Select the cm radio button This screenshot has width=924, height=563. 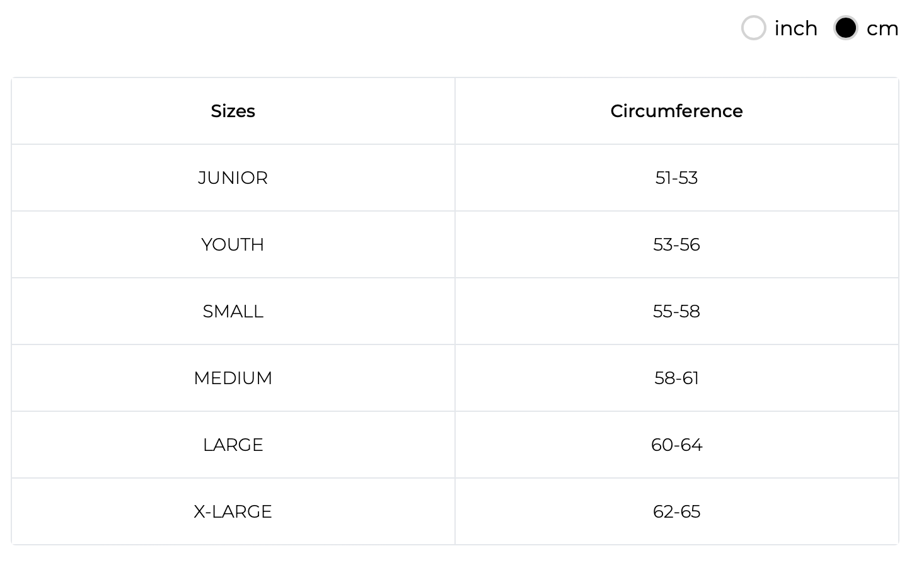pos(845,28)
